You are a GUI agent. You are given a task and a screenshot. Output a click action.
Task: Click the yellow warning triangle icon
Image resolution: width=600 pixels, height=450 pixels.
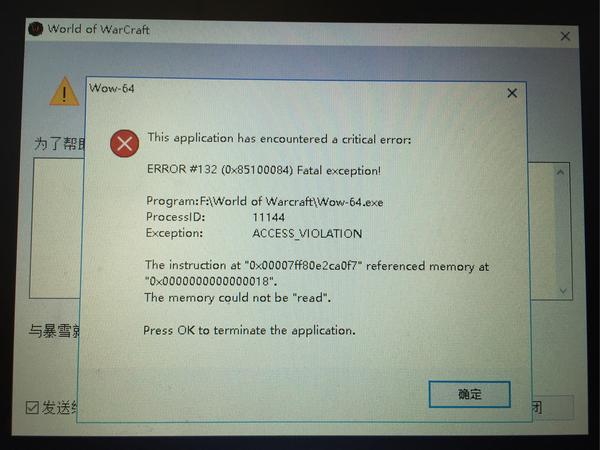64,91
